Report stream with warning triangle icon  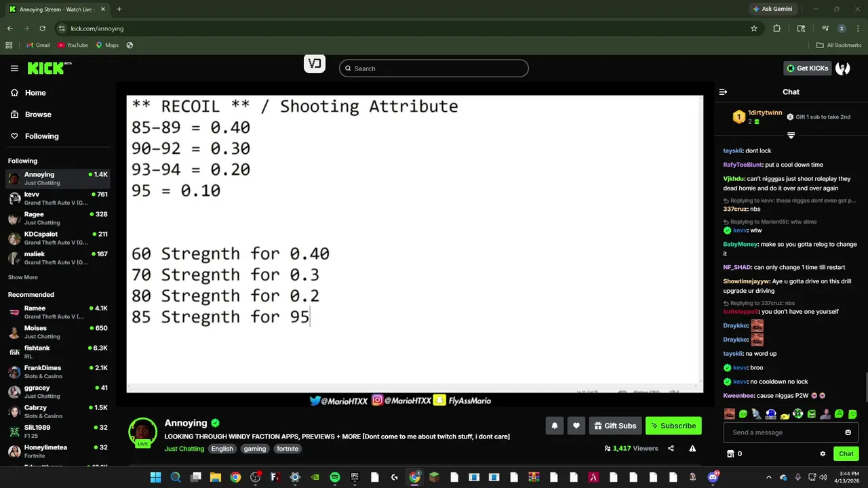692,449
